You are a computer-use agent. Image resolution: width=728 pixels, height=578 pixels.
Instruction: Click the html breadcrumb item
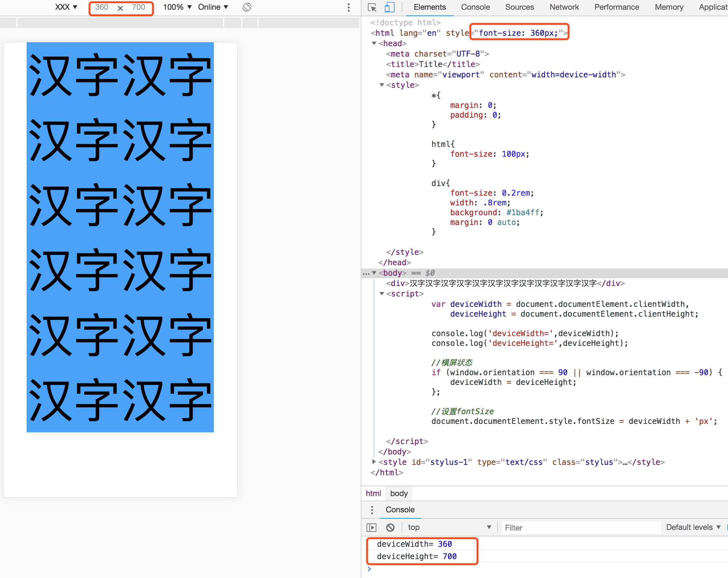(373, 493)
